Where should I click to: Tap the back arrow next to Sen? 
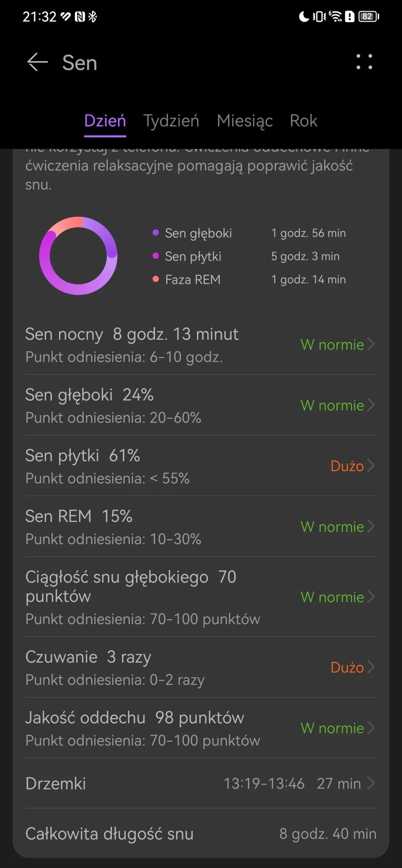click(x=37, y=62)
